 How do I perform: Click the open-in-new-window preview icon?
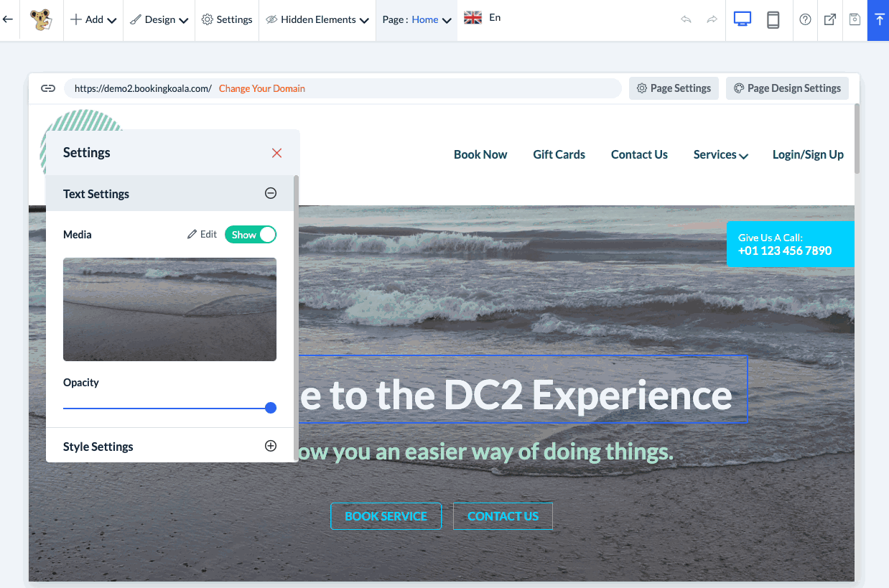click(x=830, y=20)
